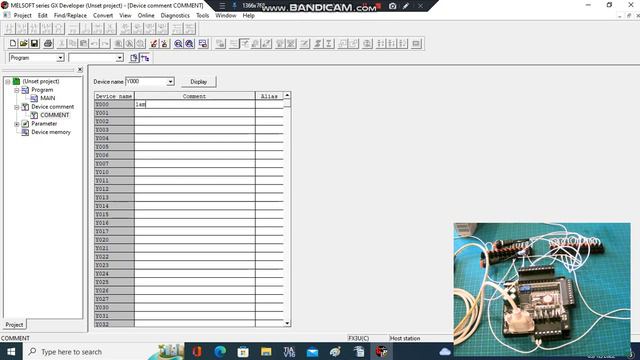Viewport: 640px width, 360px height.
Task: Expand the Parameter tree node
Action: (17, 124)
